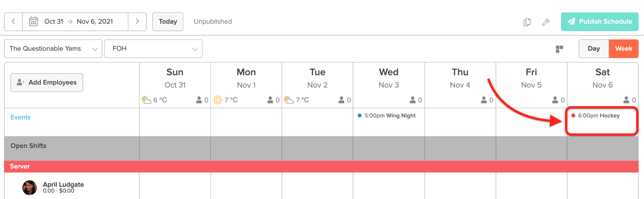Switch to the Day view
This screenshot has height=199, width=644.
click(593, 48)
